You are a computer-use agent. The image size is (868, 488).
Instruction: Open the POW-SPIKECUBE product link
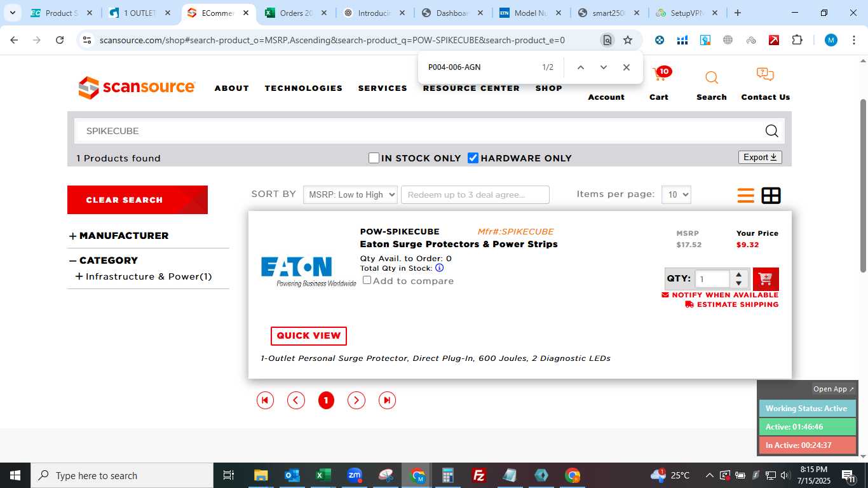pos(400,231)
